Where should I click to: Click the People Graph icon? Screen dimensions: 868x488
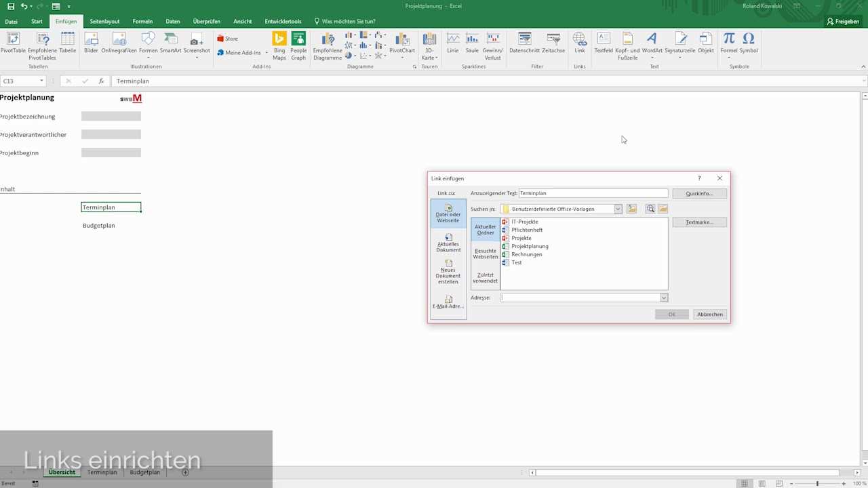click(x=298, y=43)
